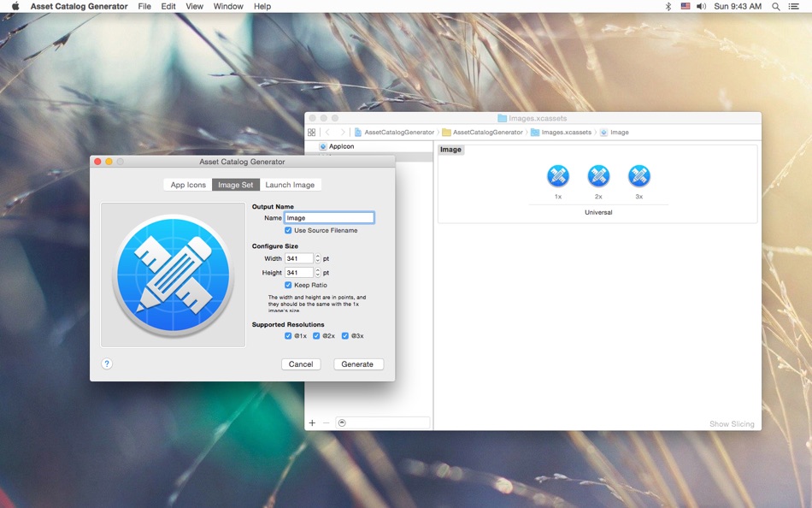The image size is (812, 508).
Task: Click the AssetCatalogGenerator folder breadcrumb
Action: point(483,133)
